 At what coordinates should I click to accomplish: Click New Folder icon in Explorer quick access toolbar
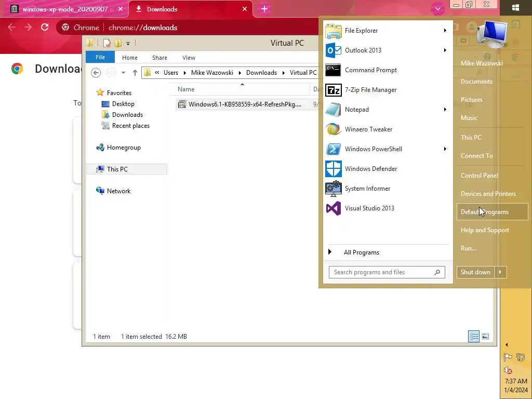118,43
